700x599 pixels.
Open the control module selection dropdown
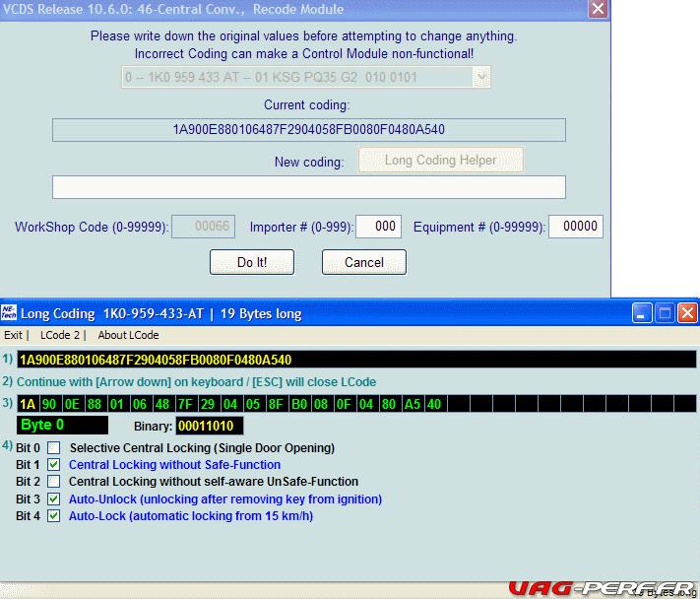pos(481,77)
